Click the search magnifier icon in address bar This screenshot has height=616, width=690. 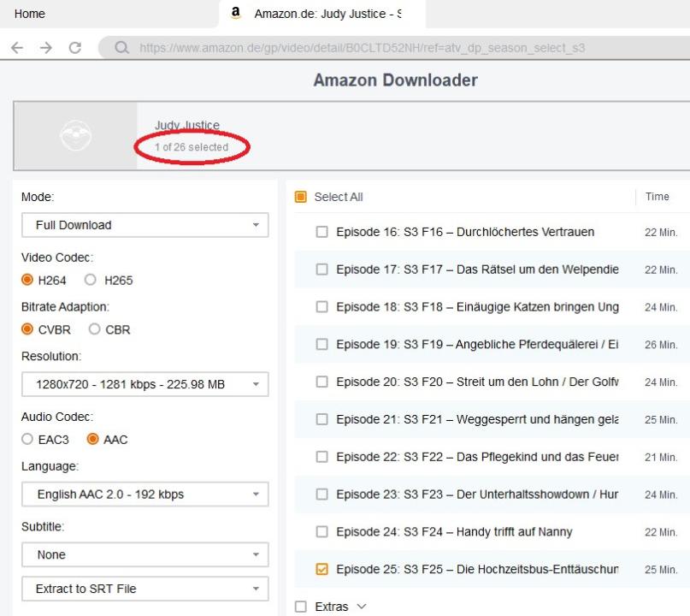123,48
